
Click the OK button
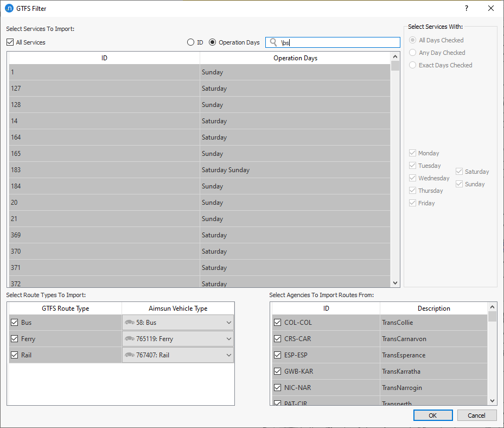(x=432, y=415)
